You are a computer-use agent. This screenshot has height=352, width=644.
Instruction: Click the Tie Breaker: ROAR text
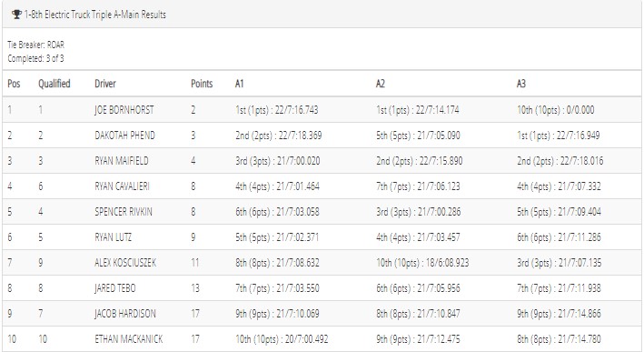click(x=35, y=45)
